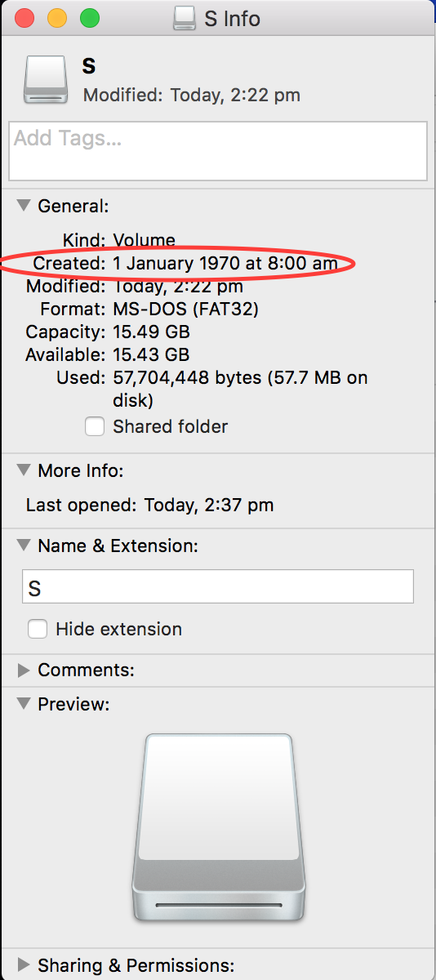Collapse the General section
436x980 pixels.
click(24, 206)
